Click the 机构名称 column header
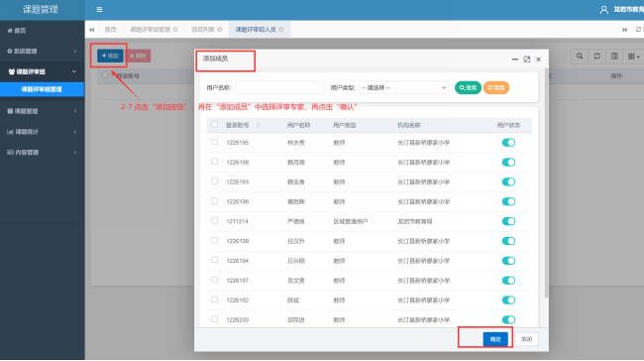Image resolution: width=644 pixels, height=361 pixels. (x=409, y=125)
